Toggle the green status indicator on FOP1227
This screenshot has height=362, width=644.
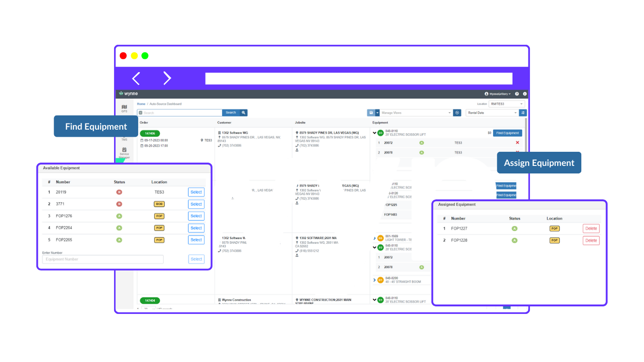[514, 228]
